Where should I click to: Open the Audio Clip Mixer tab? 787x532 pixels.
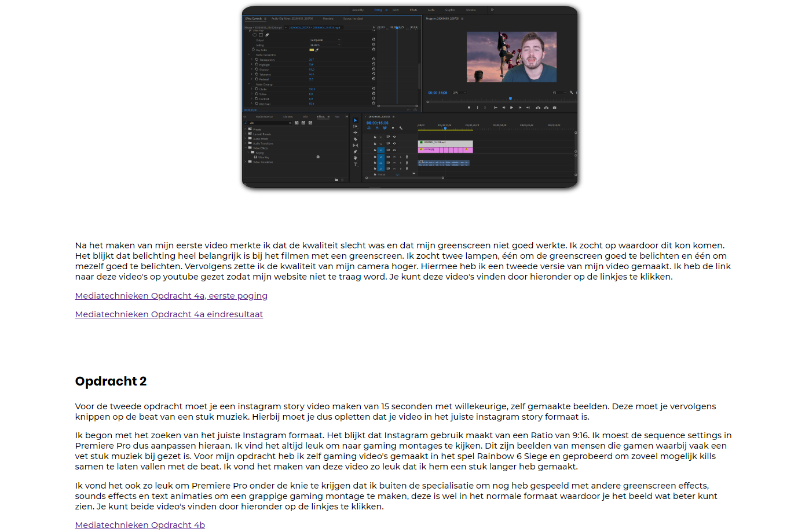(x=292, y=19)
